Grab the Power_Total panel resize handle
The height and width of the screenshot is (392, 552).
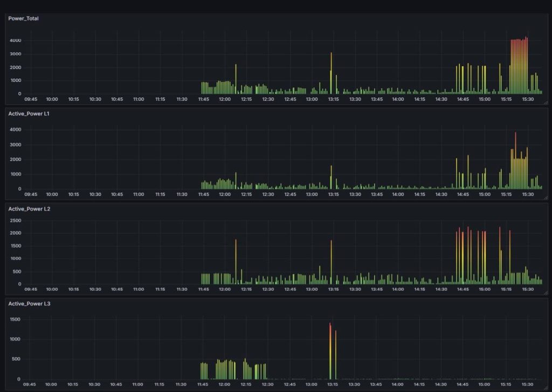click(x=545, y=102)
